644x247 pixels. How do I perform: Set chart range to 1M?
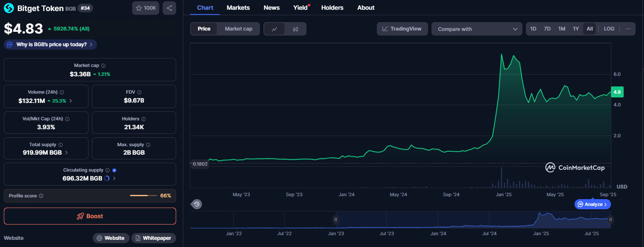pos(561,29)
